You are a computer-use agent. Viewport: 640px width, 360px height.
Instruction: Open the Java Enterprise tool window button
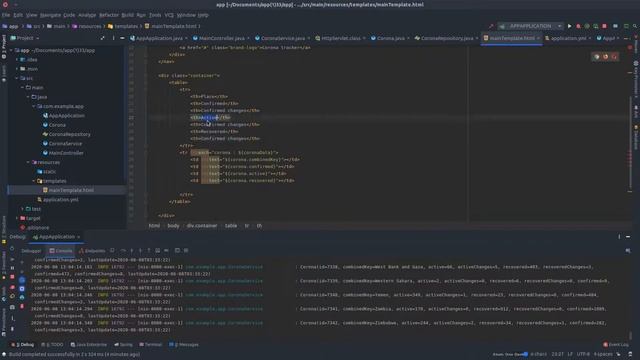pyautogui.click(x=89, y=345)
